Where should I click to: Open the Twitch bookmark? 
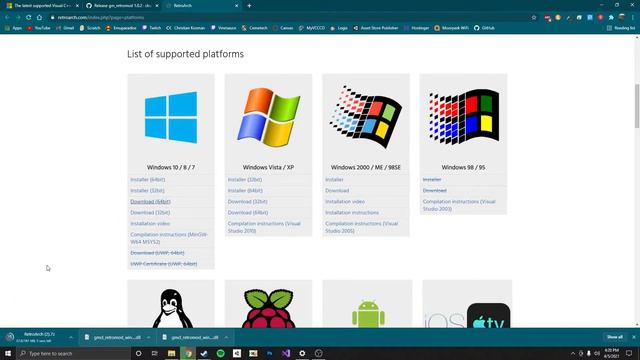point(151,28)
